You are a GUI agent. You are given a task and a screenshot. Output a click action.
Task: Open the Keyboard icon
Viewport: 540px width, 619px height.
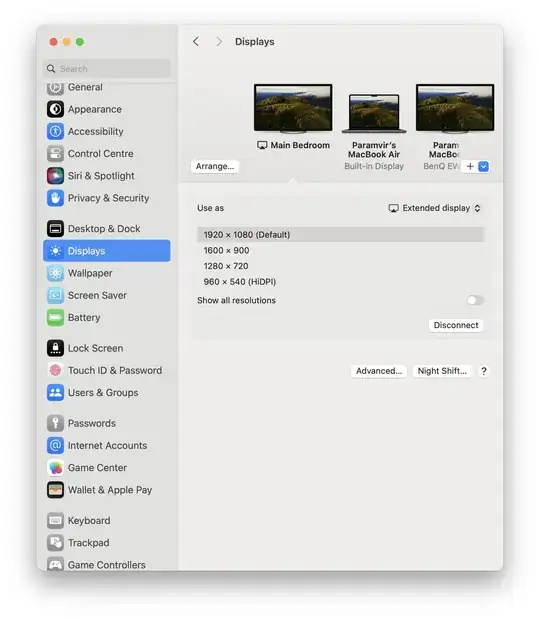[55, 521]
